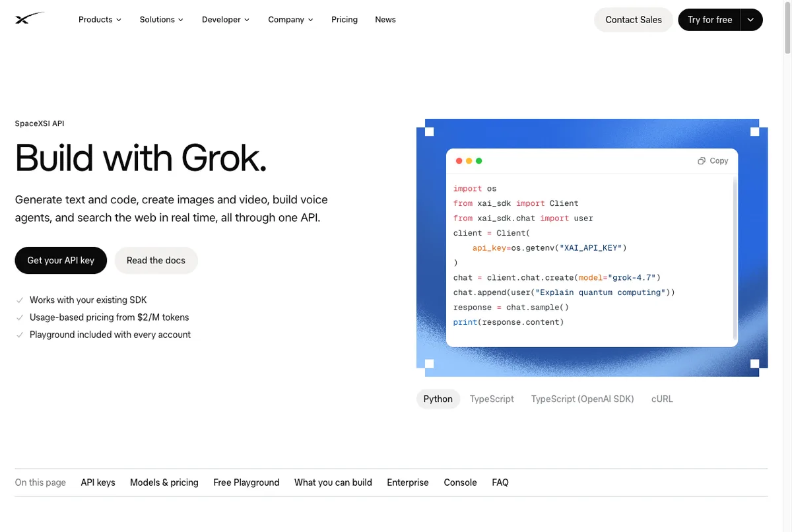
Task: Show the cURL example tab
Action: pyautogui.click(x=662, y=399)
